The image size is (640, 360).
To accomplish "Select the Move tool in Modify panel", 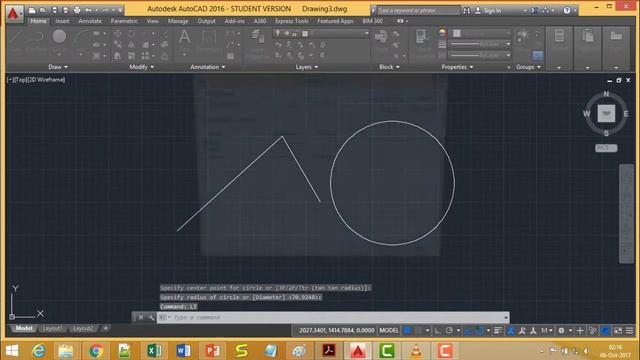I will coord(118,33).
